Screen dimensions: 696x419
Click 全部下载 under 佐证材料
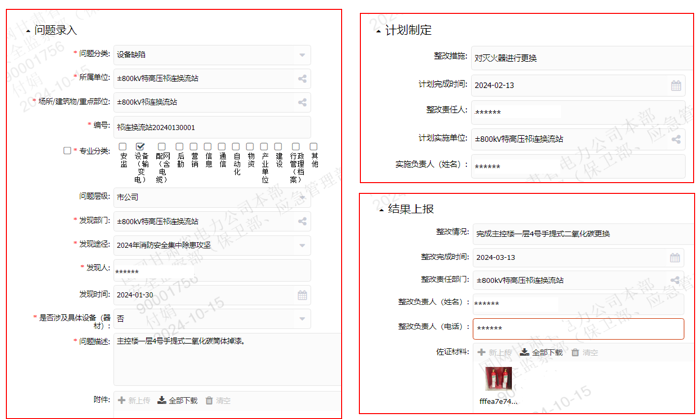[543, 352]
